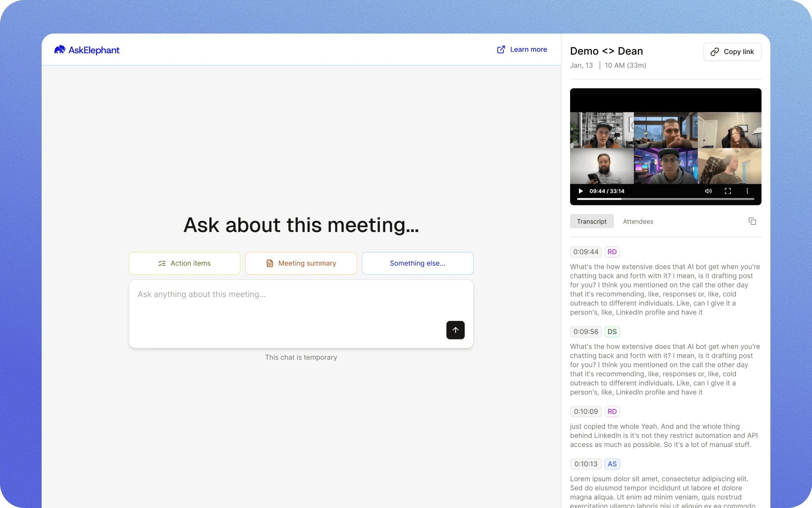
Task: Click the DS speaker badge
Action: click(x=612, y=332)
